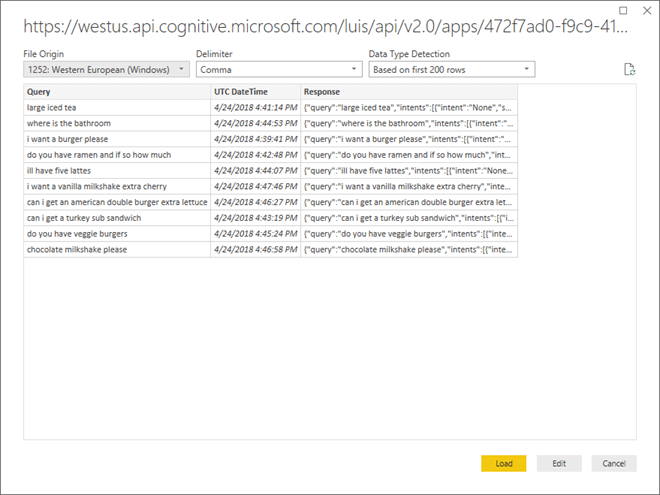Click 'chocolate milkshake please' query cell

click(x=117, y=249)
